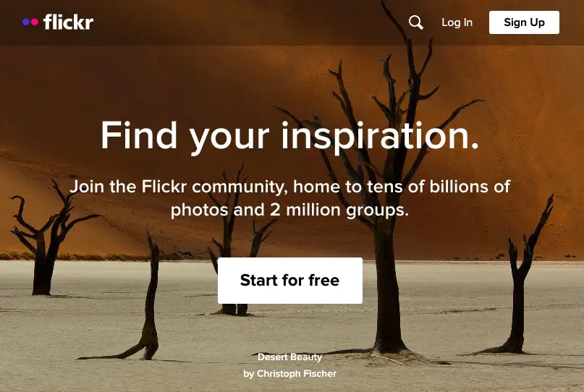Click the tallest dead tree in the photo
This screenshot has height=392, width=584.
coord(387,260)
